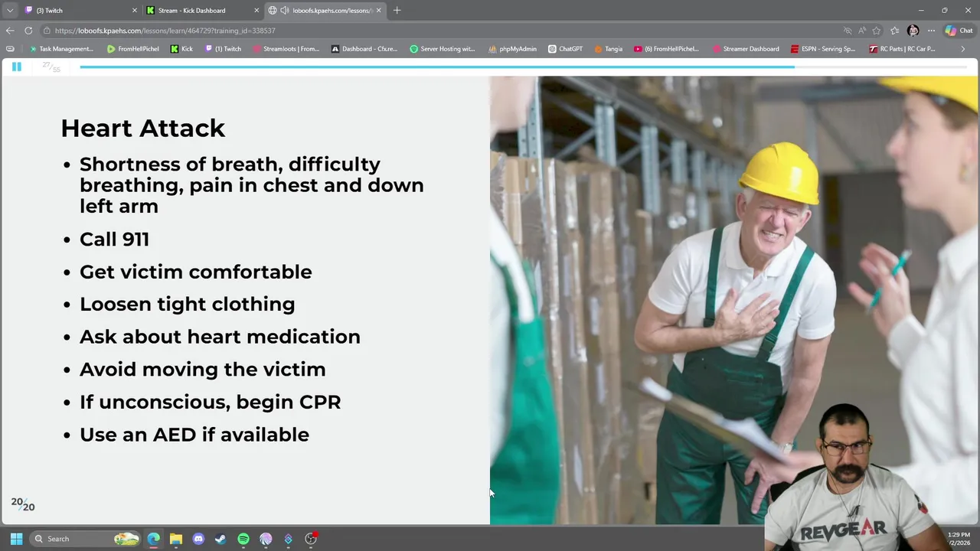Open (6) FromHellPichel YouTube bookmark
980x551 pixels.
[x=666, y=49]
